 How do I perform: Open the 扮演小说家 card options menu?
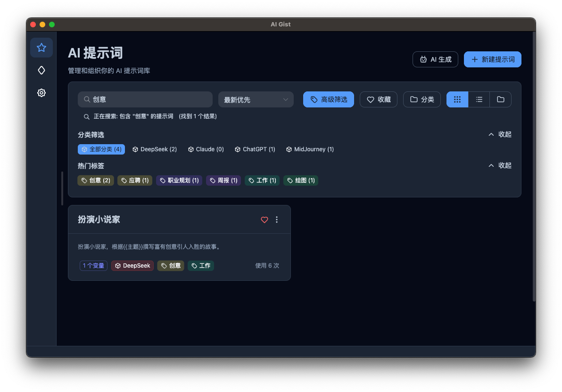point(277,220)
